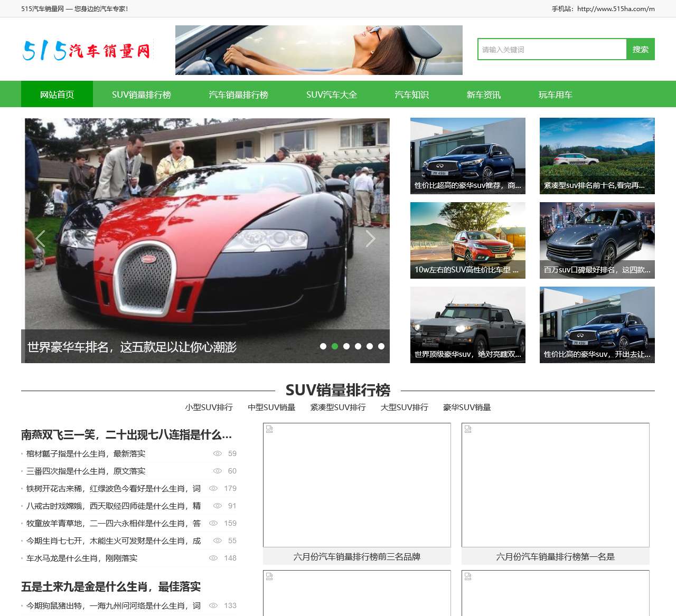
Task: Click eye icon beside view count 179
Action: point(213,488)
